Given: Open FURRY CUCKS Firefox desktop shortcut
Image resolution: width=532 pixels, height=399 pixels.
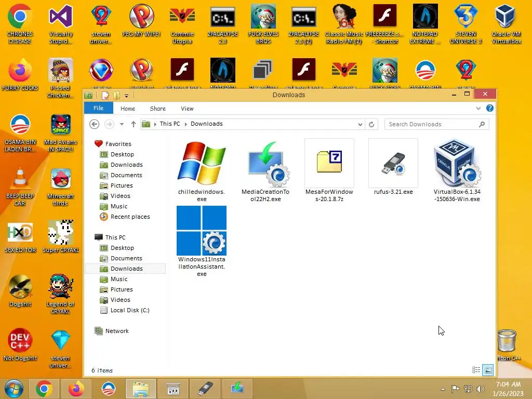Looking at the screenshot, I should click(20, 75).
